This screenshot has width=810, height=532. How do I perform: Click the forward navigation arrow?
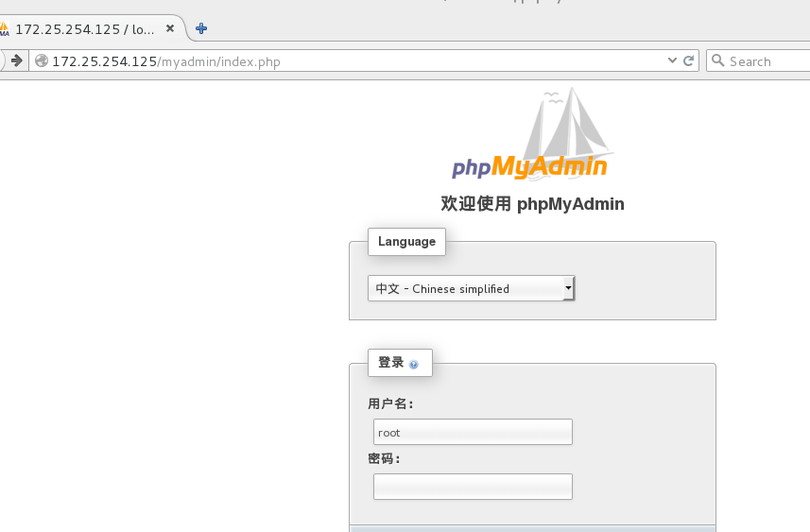tap(16, 60)
